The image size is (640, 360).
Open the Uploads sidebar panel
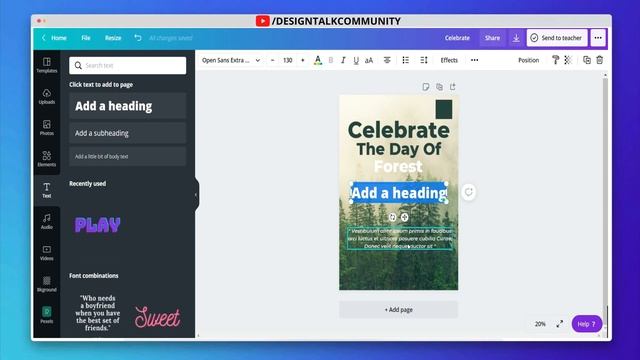(x=47, y=97)
